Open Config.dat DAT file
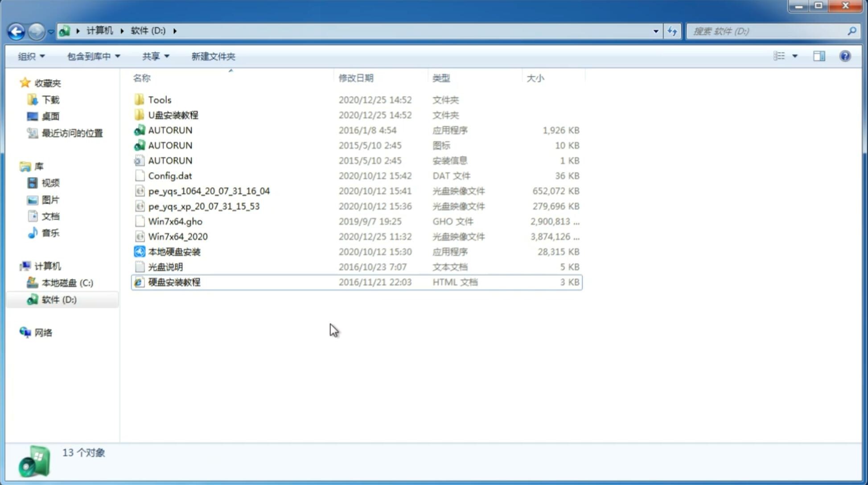 pos(170,175)
